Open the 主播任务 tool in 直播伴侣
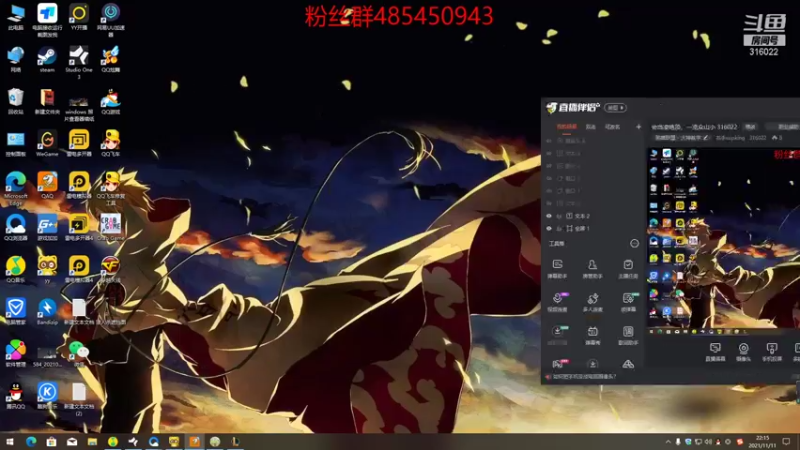 pos(628,268)
